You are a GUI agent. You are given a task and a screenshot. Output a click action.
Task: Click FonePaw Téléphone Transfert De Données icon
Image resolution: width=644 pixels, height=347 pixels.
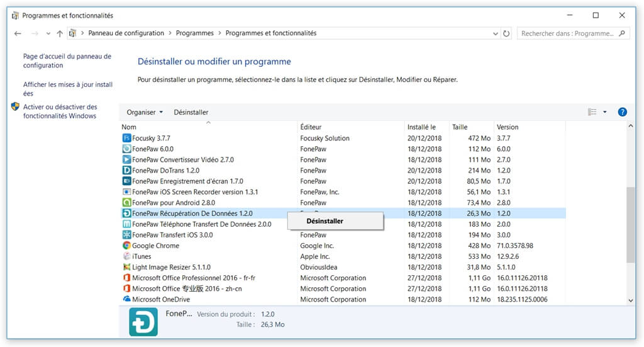click(x=126, y=224)
